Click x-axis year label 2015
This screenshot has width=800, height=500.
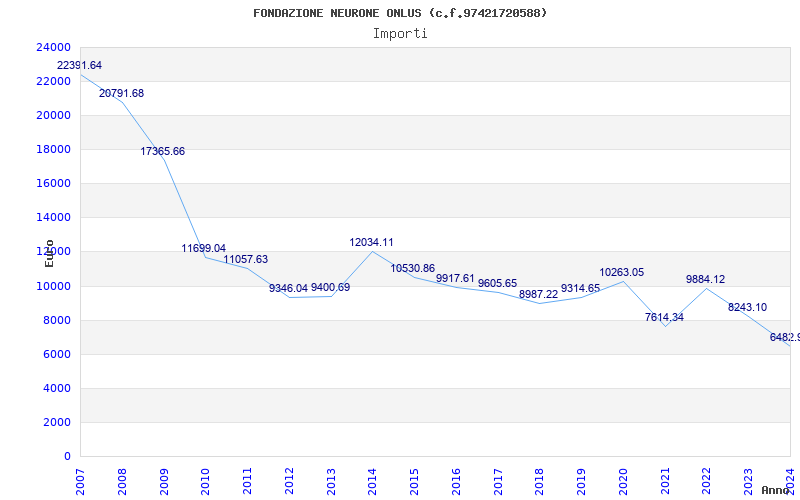pyautogui.click(x=414, y=481)
